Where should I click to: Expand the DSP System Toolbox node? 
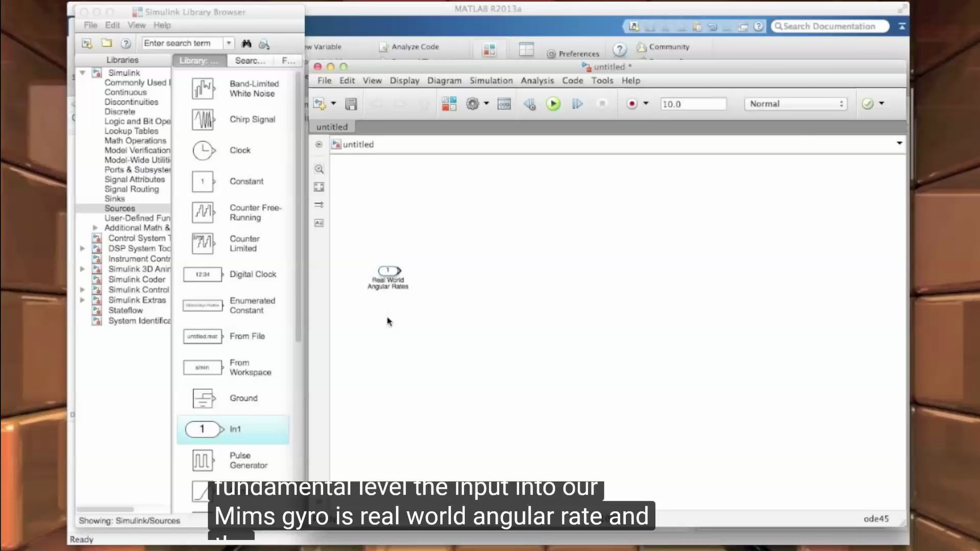[x=82, y=248]
